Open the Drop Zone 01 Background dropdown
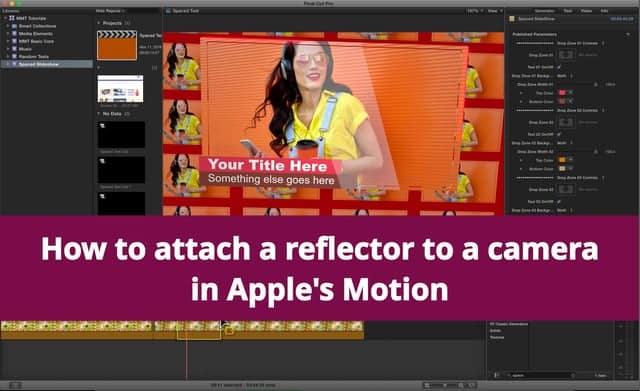640x391 pixels. [x=565, y=76]
